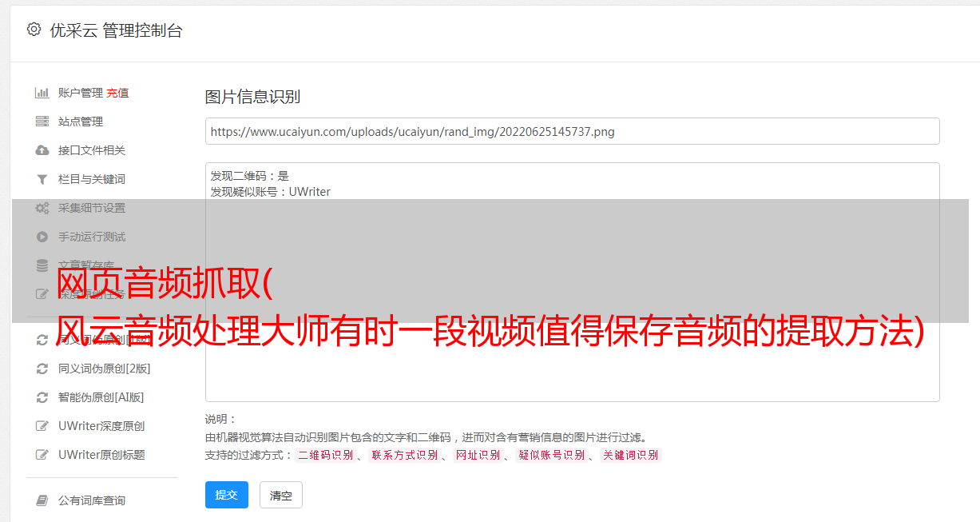Click the server icon for 站点管理
The image size is (980, 522).
click(42, 122)
